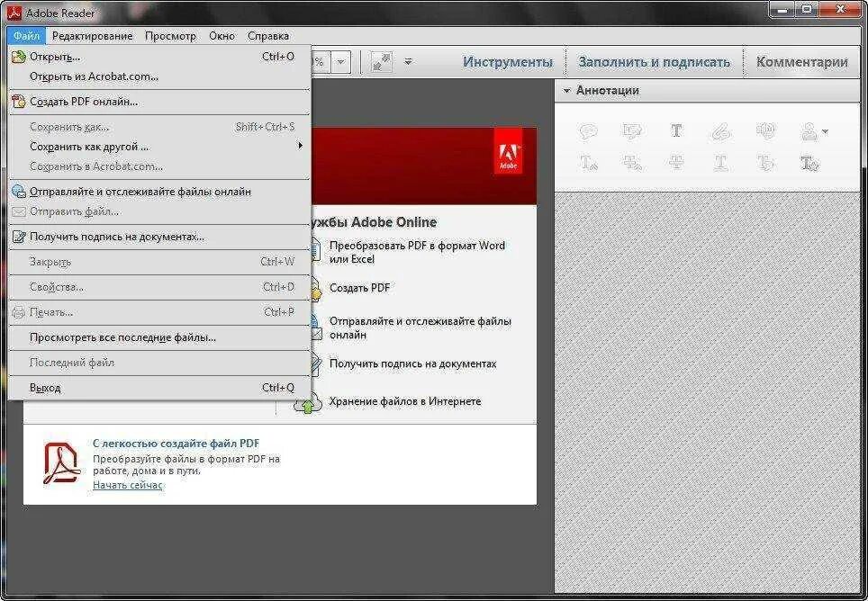Screen dimensions: 868x601
Task: Select the replace text annotation tool
Action: (632, 163)
